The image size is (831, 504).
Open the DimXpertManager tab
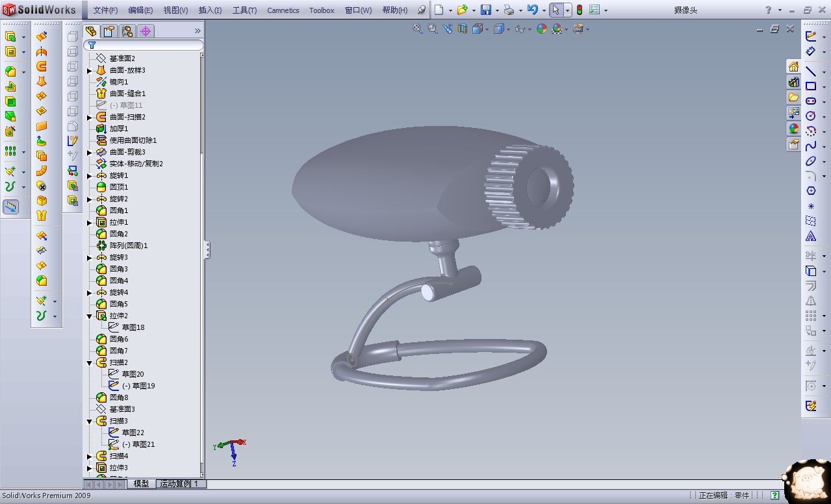click(x=146, y=31)
